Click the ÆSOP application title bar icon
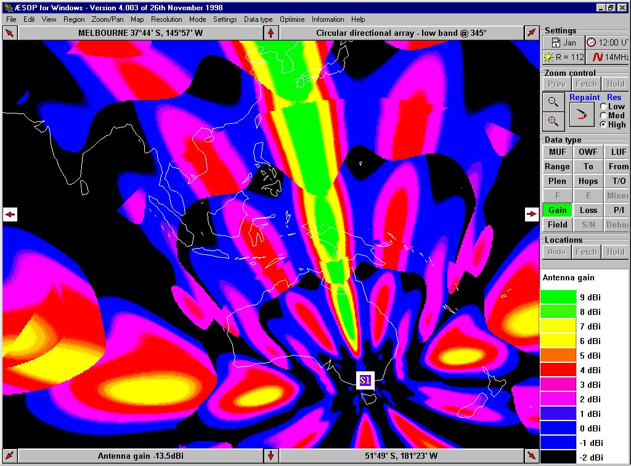The image size is (631, 466). point(8,8)
